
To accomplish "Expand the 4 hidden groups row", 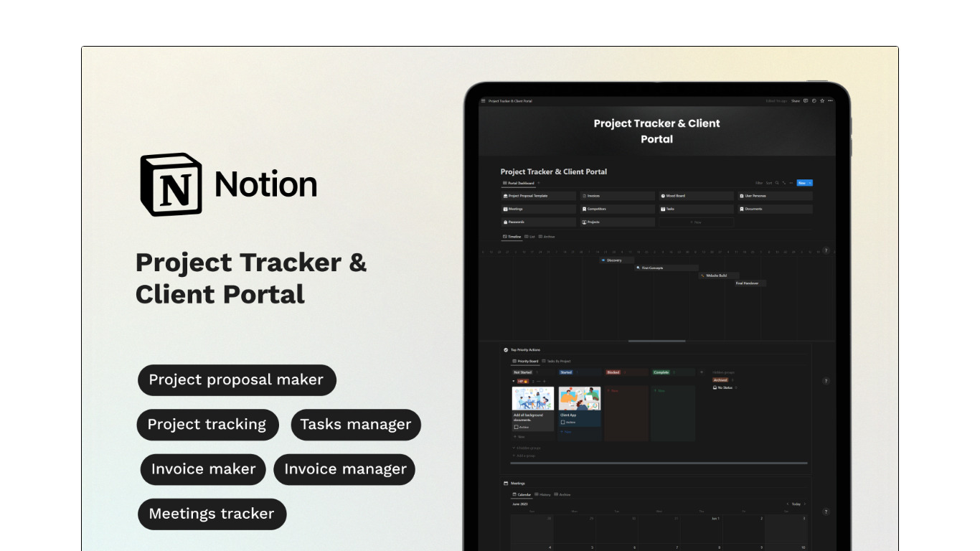I will (527, 448).
